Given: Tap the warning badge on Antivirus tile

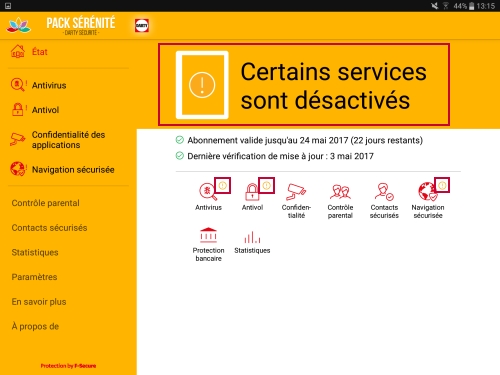Looking at the screenshot, I should [x=223, y=185].
